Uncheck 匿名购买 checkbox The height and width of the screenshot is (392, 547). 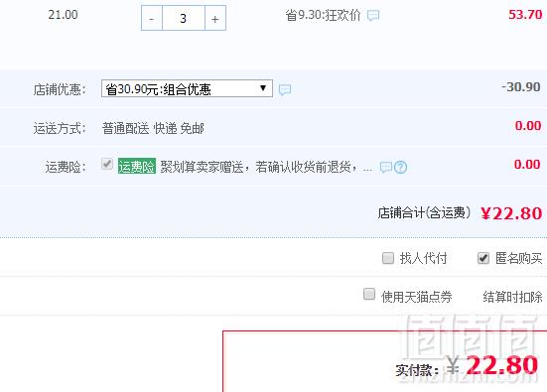click(483, 258)
